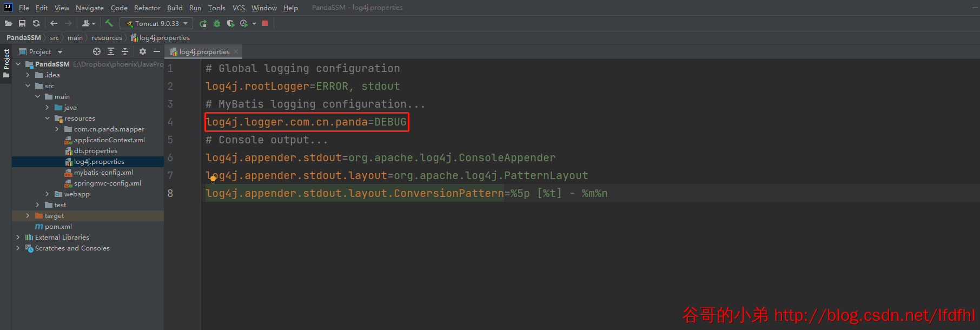
Task: Click resources in the breadcrumb bar
Action: (x=107, y=37)
